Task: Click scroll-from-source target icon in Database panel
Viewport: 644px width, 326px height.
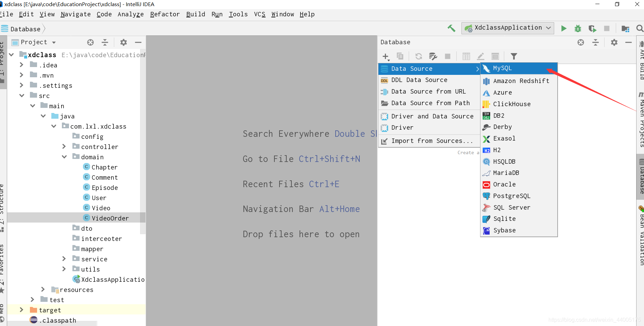Action: click(x=581, y=42)
